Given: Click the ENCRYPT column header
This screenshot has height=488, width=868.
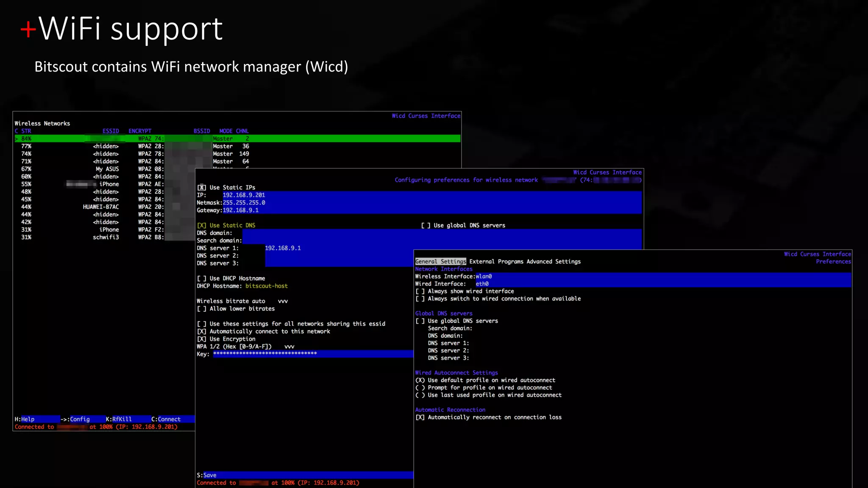Looking at the screenshot, I should coord(140,131).
